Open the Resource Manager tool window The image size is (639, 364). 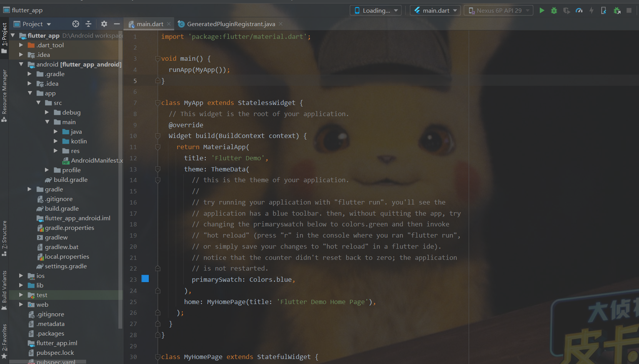tap(4, 95)
